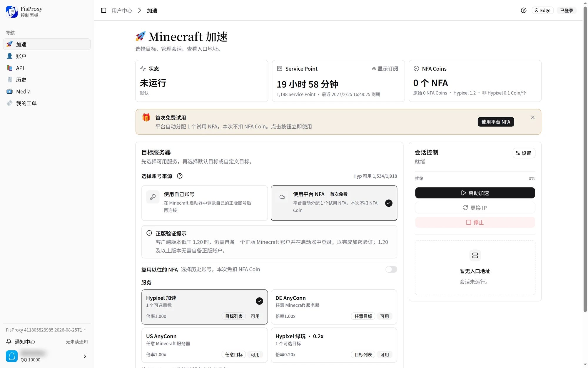Expand the user profile chevron
This screenshot has width=588, height=368.
pos(85,356)
